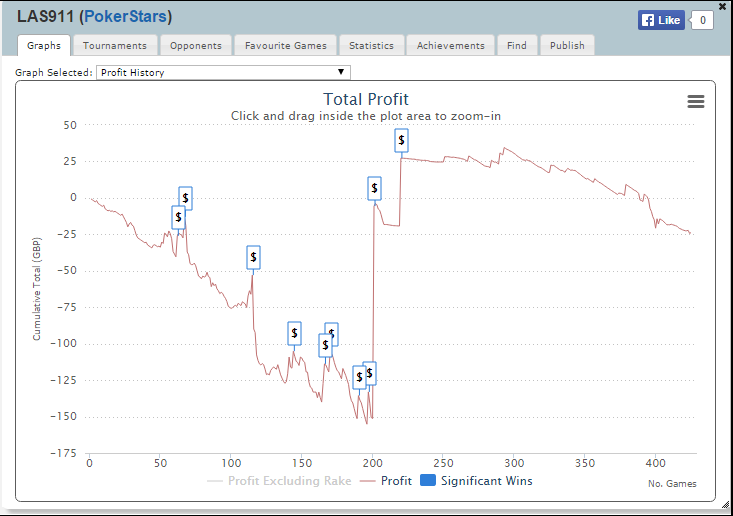This screenshot has width=733, height=516.
Task: Click the highest significant win marker above 25
Action: pyautogui.click(x=401, y=140)
